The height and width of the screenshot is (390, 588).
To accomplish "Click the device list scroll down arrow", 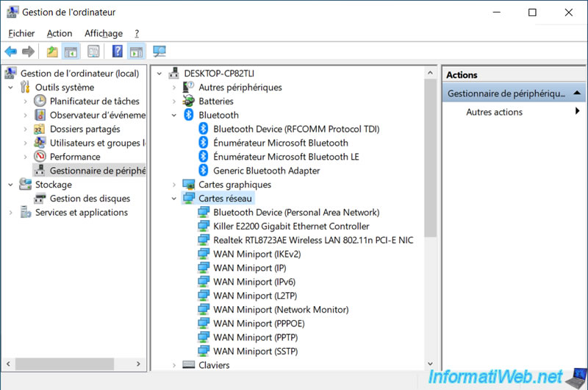I will coord(430,364).
